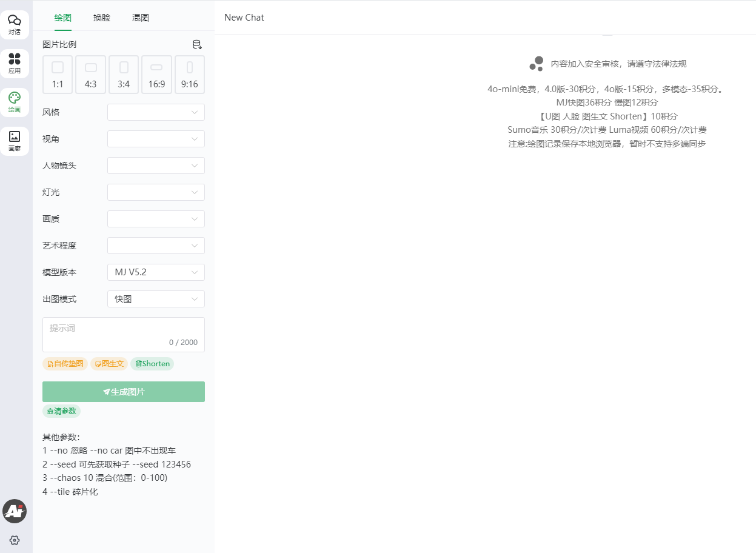Click the Ai avatar icon

click(15, 511)
